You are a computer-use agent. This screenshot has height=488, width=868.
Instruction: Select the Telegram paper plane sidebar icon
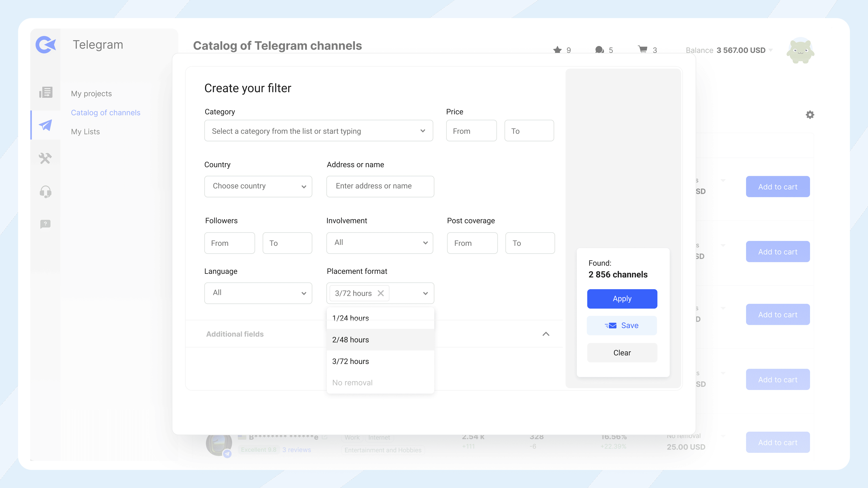[x=45, y=125]
